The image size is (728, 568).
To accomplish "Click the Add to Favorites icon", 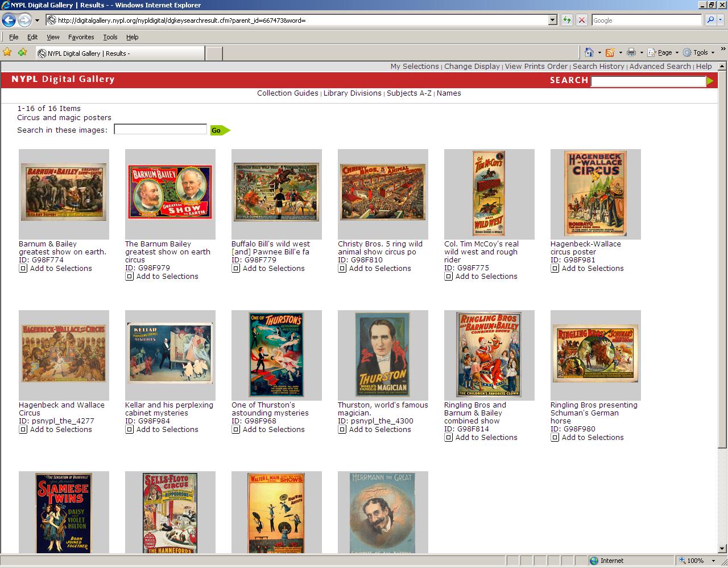I will 22,52.
